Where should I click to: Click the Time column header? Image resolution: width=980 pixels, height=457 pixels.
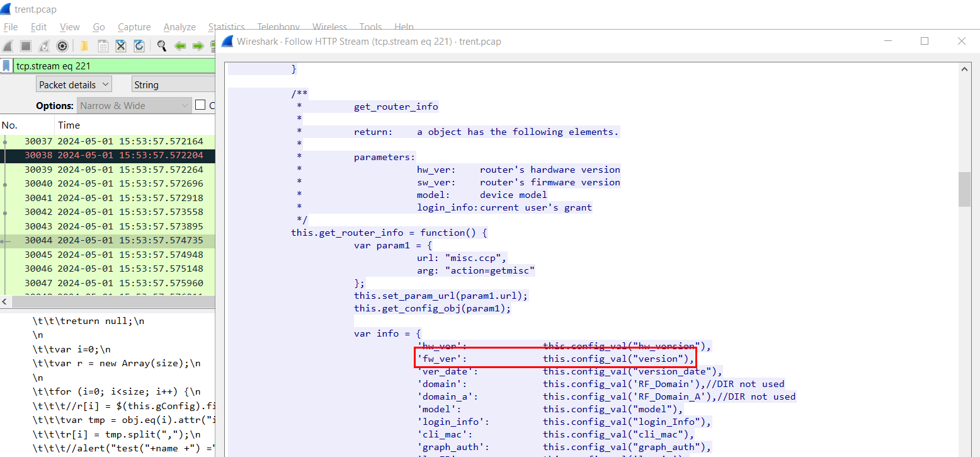(69, 125)
